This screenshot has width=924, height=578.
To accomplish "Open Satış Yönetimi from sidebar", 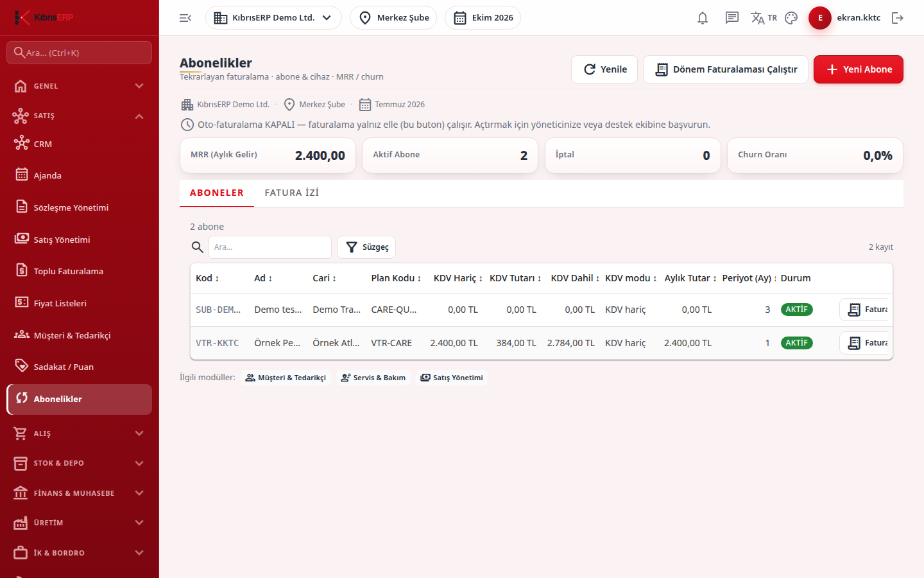I will [x=80, y=240].
